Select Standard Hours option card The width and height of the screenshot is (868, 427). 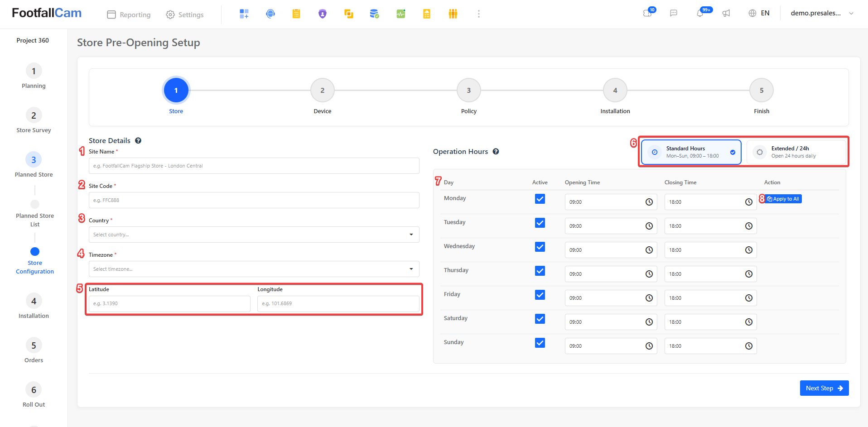[x=691, y=152]
